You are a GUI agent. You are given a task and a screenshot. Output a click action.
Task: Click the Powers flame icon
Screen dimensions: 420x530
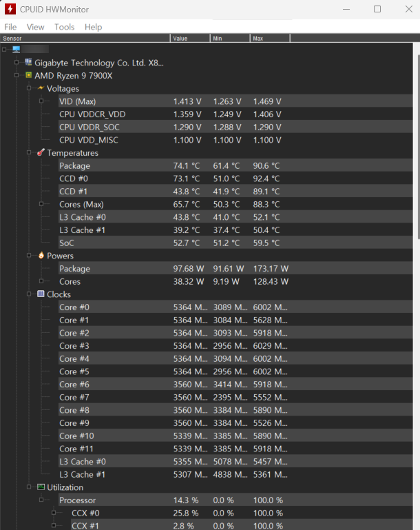pos(41,255)
